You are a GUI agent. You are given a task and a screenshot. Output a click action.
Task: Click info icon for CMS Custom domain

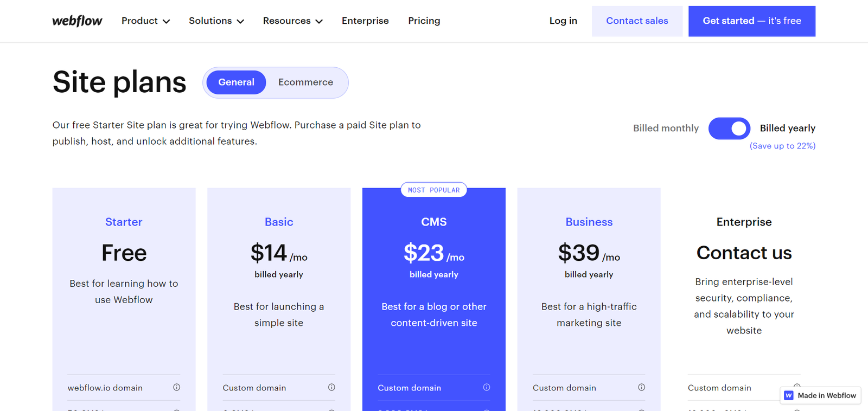pos(487,387)
